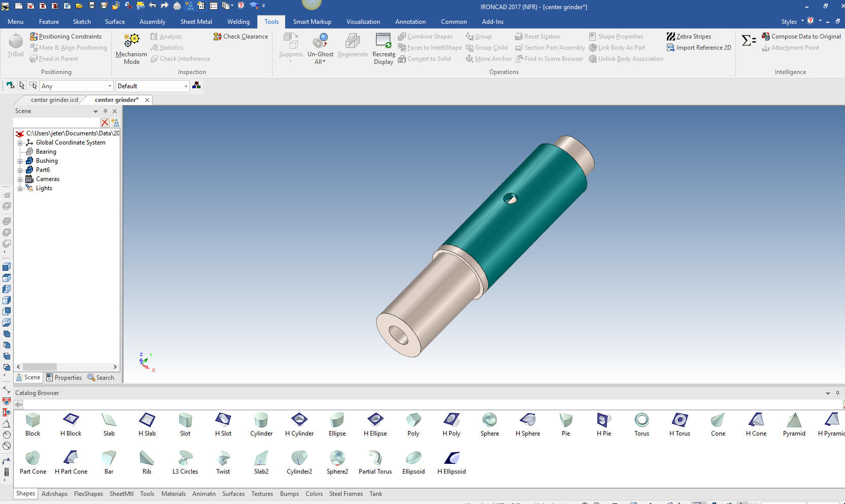Select the Pyramid catalog shape
This screenshot has width=845, height=504.
click(794, 424)
